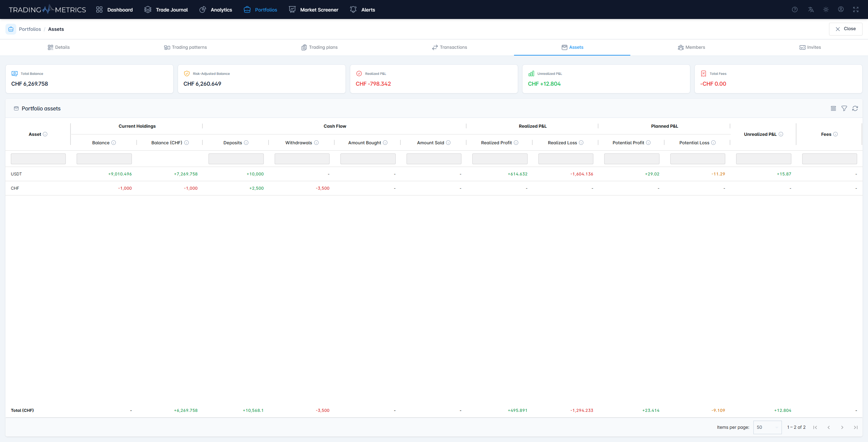Refresh the portfolio assets table

(855, 108)
